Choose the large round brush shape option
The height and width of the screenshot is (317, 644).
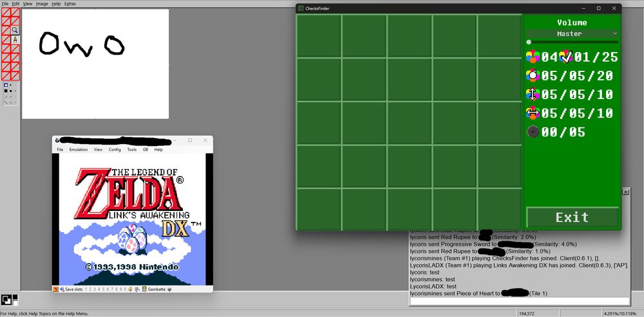(6, 85)
